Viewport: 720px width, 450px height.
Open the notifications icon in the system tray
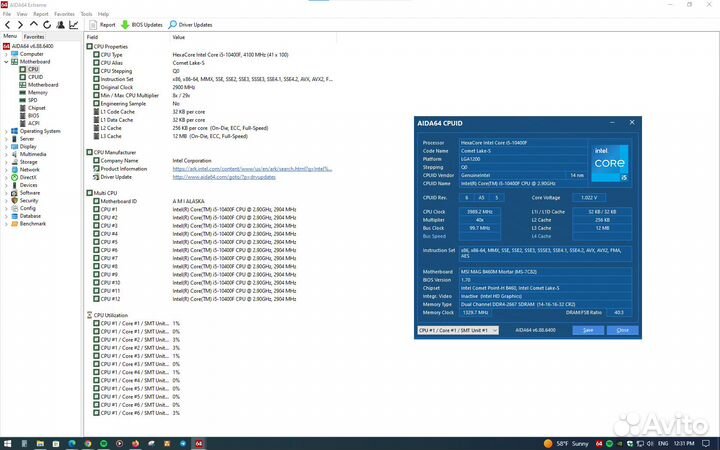pos(706,444)
